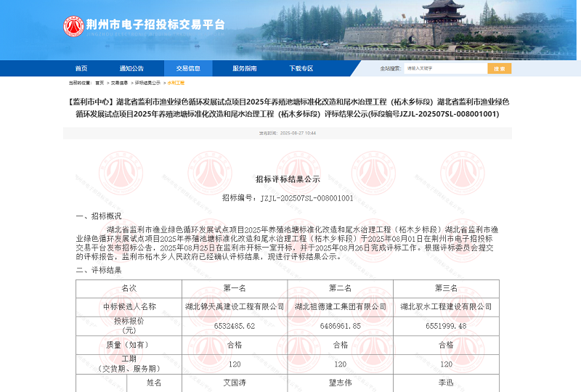Image resolution: width=581 pixels, height=392 pixels.
Task: Click third-place bid price 6551999.48 cell
Action: (446, 326)
